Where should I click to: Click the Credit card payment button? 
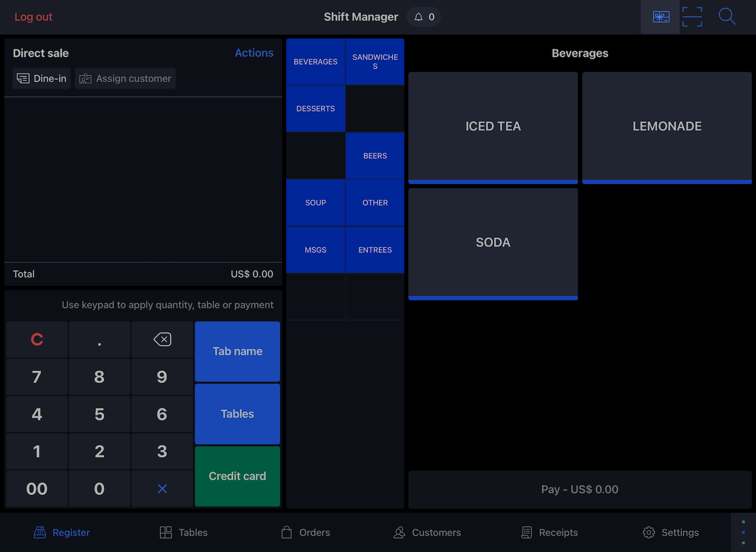(237, 476)
